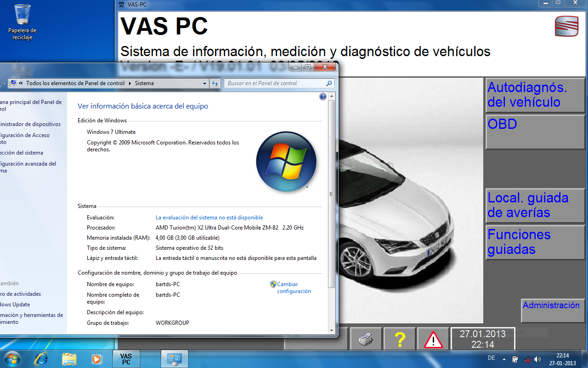Image resolution: width=588 pixels, height=368 pixels.
Task: Open Funciones guiadas in VAS PC
Action: pyautogui.click(x=535, y=242)
